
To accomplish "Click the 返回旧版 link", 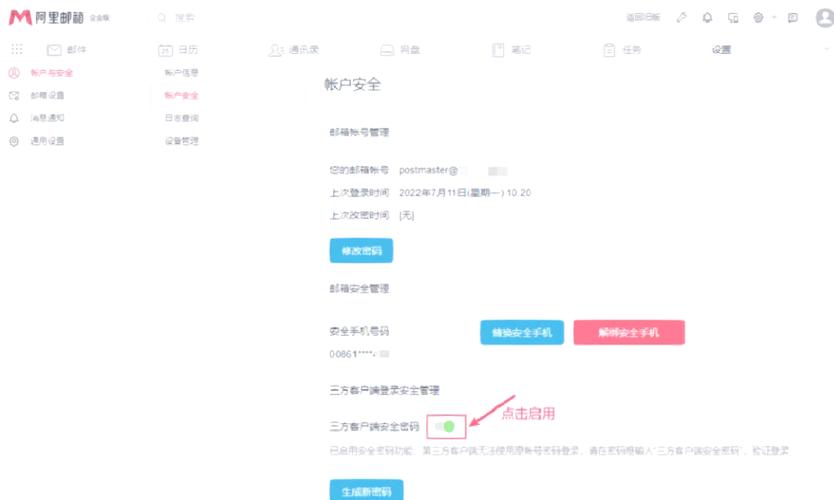I will pyautogui.click(x=643, y=18).
